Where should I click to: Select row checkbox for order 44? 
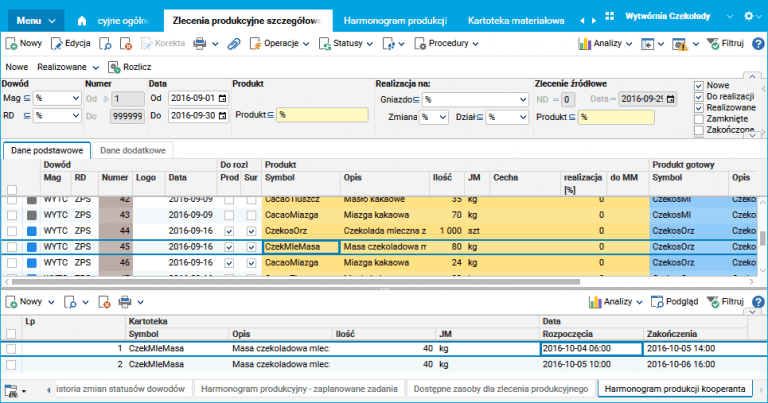pos(12,231)
